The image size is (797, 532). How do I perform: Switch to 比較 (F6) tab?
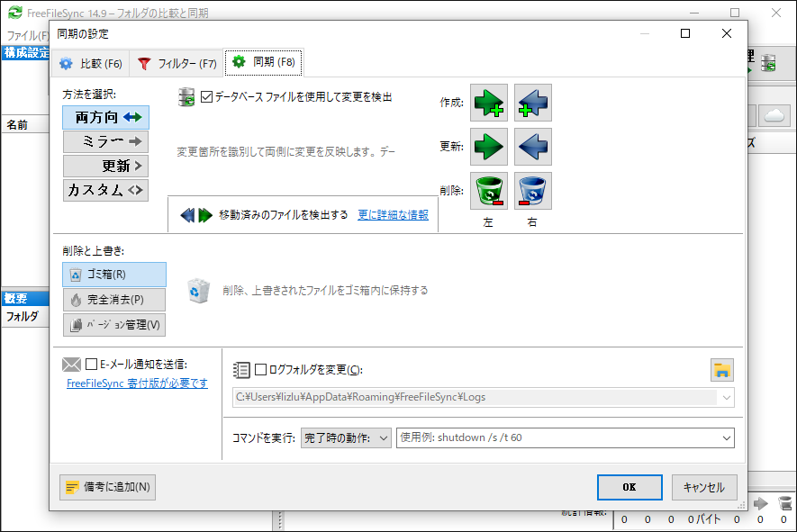[92, 64]
